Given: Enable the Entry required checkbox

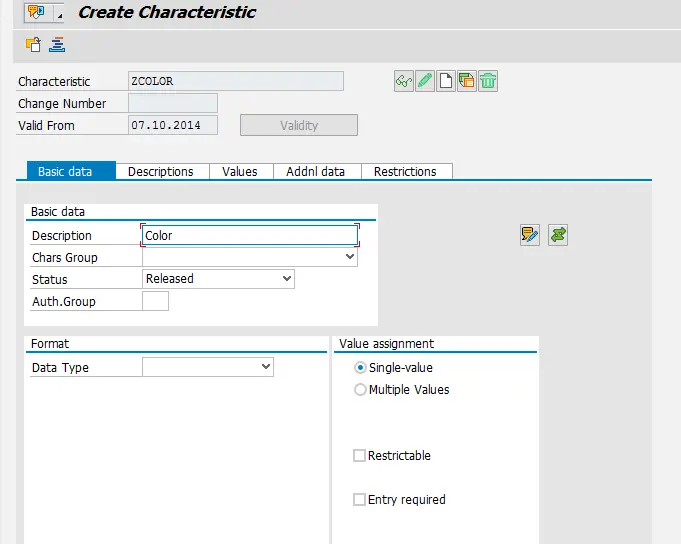Looking at the screenshot, I should [359, 499].
